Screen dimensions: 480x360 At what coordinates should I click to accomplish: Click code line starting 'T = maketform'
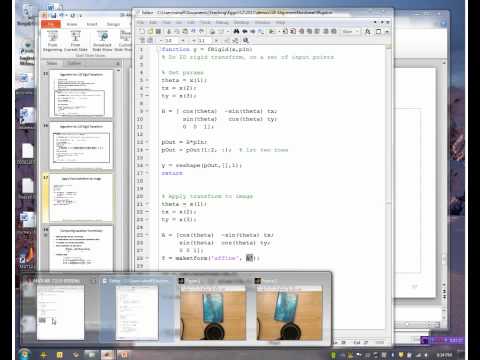(210, 258)
